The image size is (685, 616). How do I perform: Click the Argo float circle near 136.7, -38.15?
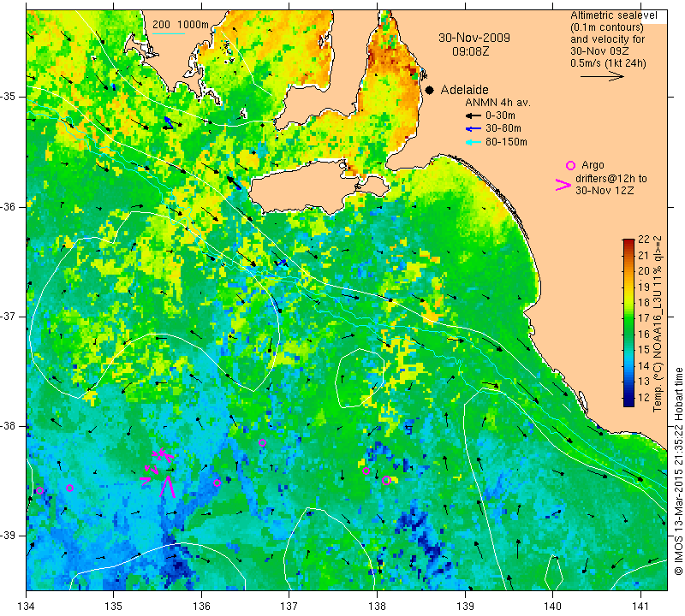point(262,442)
